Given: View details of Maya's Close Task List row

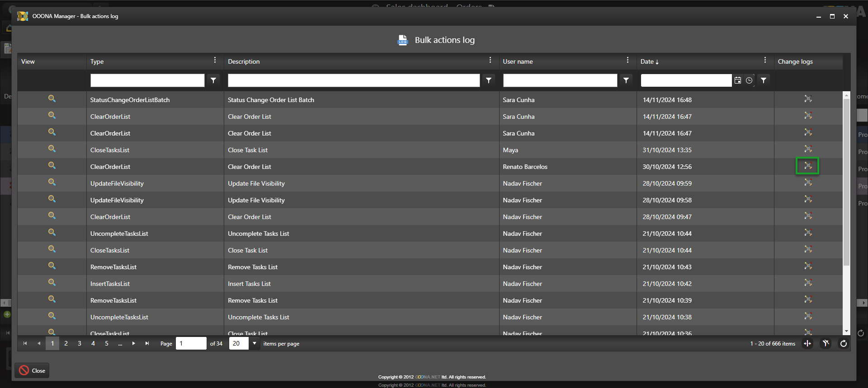Looking at the screenshot, I should click(x=52, y=149).
